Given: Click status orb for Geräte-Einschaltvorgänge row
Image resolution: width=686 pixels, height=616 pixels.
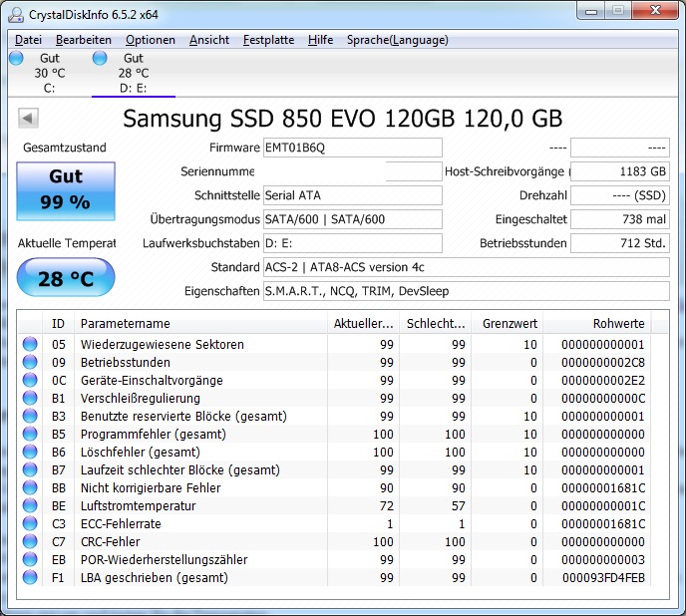Looking at the screenshot, I should (30, 380).
